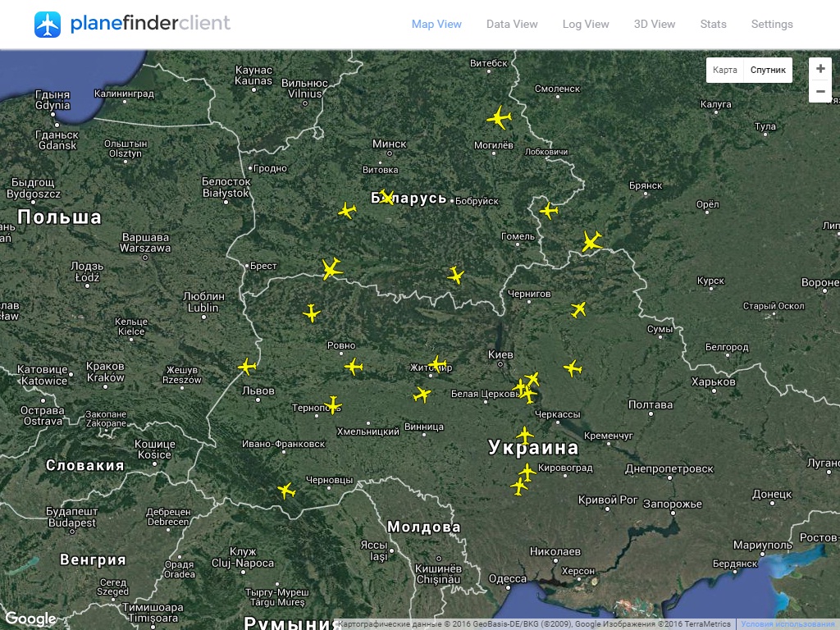Click the Plane Finder Client logo icon

pyautogui.click(x=48, y=25)
